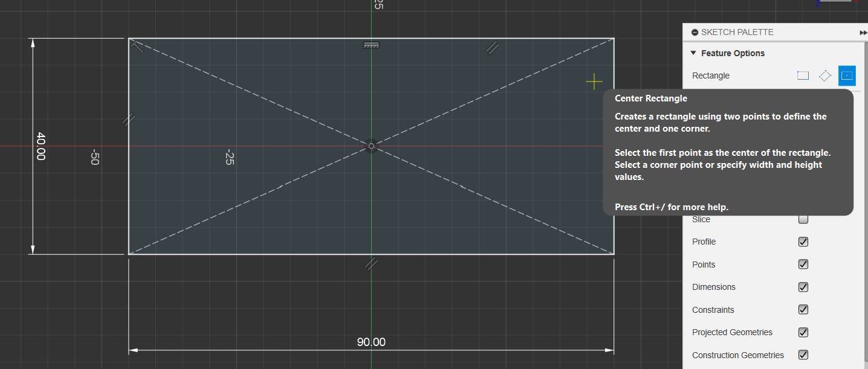Select the parallel constraint glyph on the top edge
Viewport: 868px width, 369px height.
tap(493, 47)
